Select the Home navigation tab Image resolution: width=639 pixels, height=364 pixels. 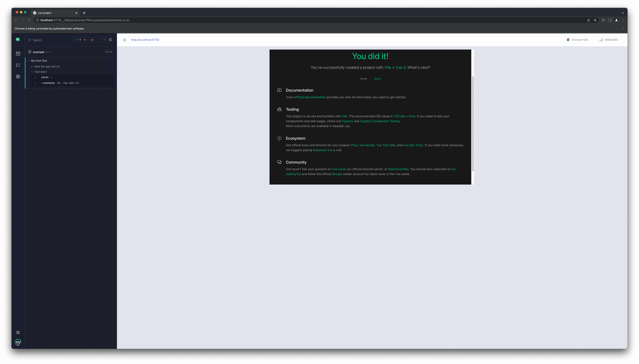click(x=363, y=78)
